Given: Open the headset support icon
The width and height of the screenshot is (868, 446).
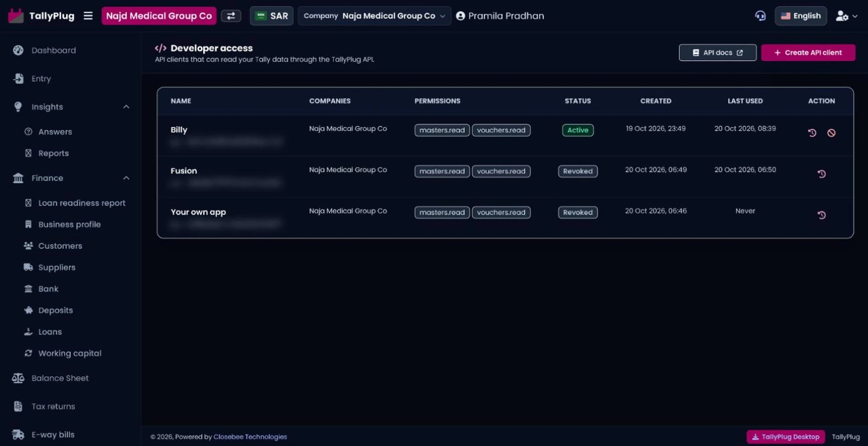Looking at the screenshot, I should point(760,16).
